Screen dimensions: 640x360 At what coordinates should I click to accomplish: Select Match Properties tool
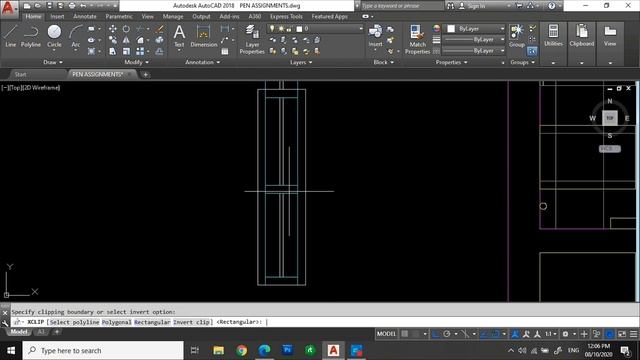[x=417, y=39]
